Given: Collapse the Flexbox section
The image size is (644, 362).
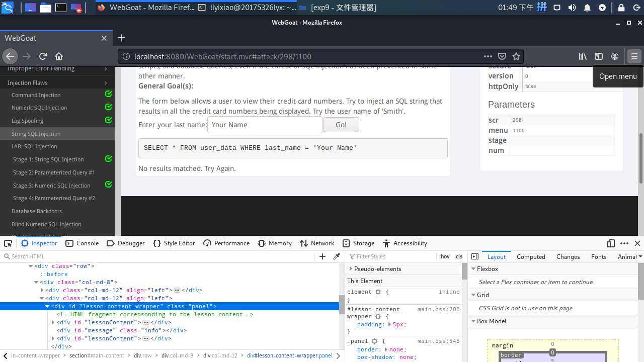Looking at the screenshot, I should click(473, 269).
